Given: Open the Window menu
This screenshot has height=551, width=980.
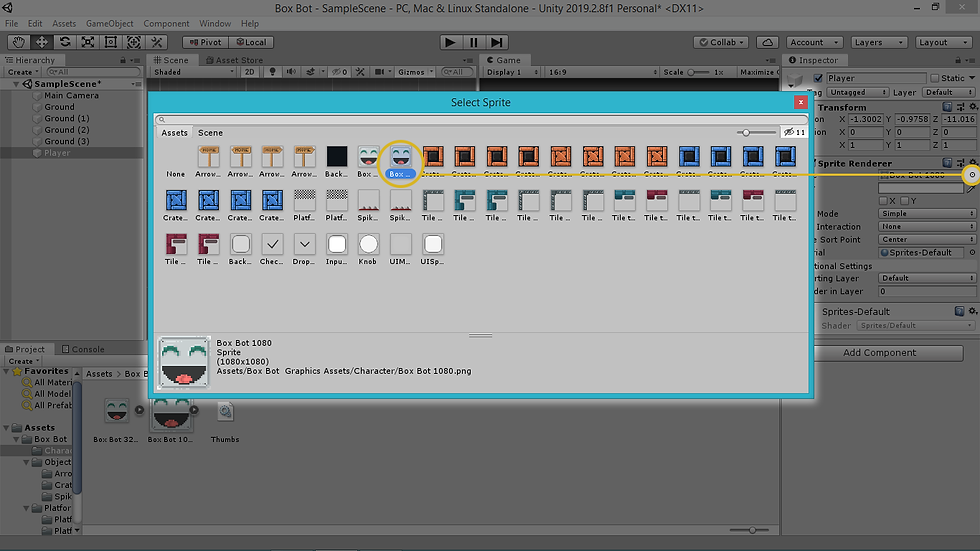Looking at the screenshot, I should [x=215, y=23].
